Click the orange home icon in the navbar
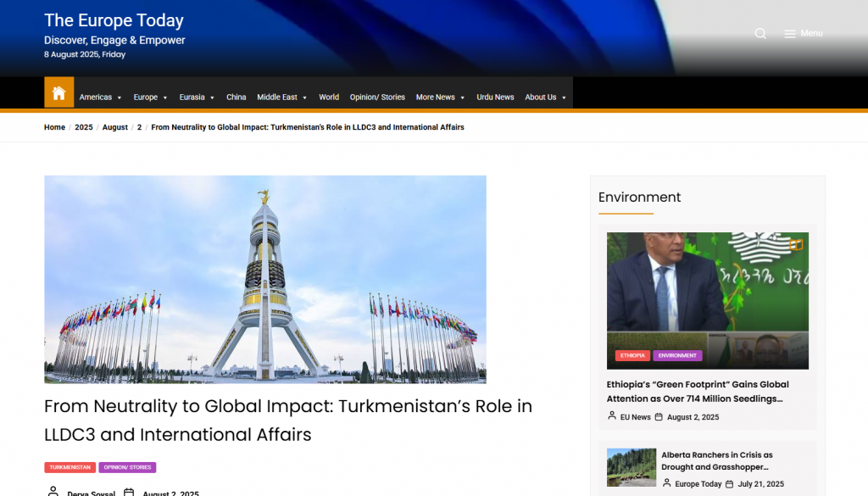 point(58,92)
